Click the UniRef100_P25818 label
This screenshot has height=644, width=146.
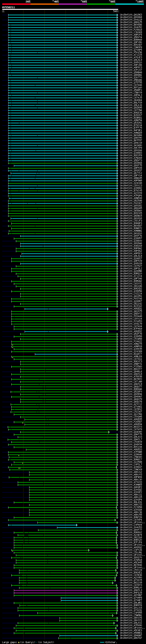[131, 30]
